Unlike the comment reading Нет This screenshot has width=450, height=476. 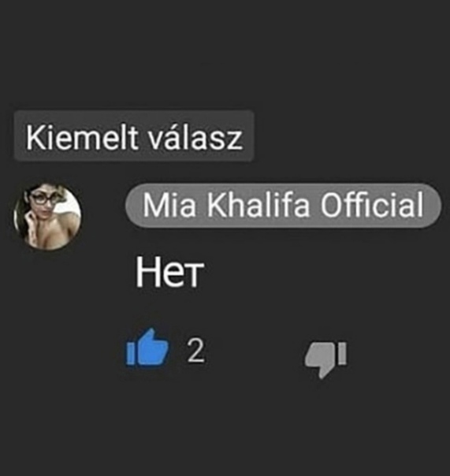coord(147,347)
